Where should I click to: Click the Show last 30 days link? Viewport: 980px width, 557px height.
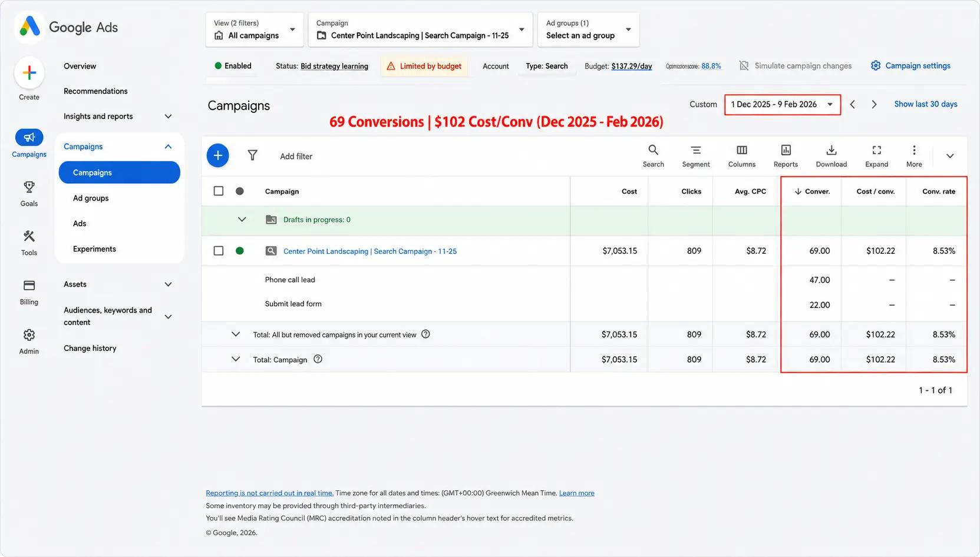926,104
